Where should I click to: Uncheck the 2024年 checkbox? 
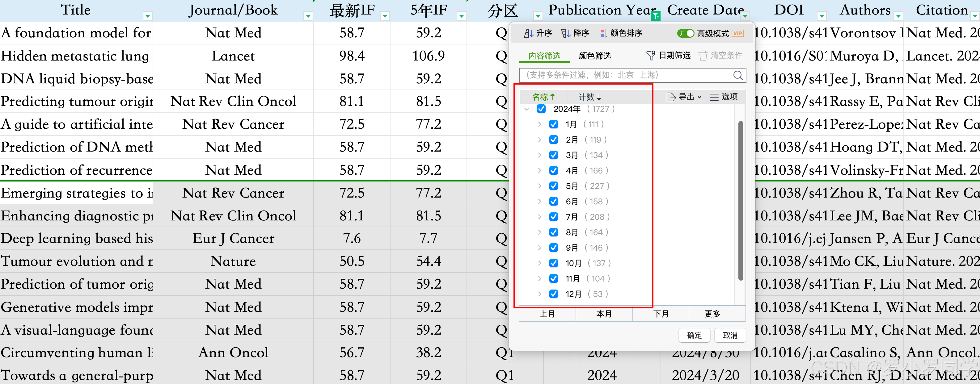pyautogui.click(x=541, y=109)
